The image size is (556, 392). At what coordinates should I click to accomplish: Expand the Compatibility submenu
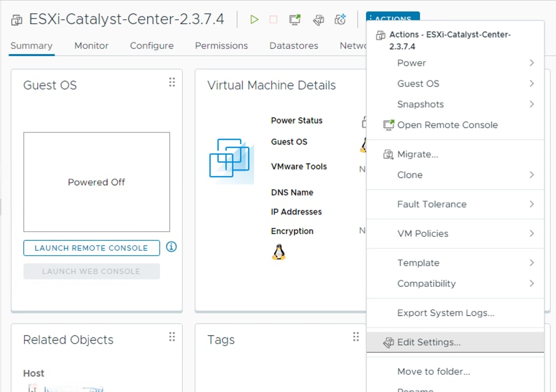click(455, 283)
